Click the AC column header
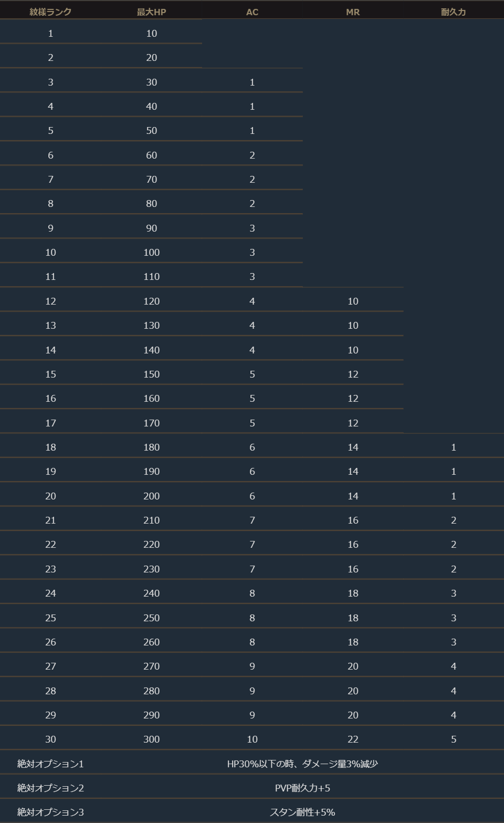 252,12
